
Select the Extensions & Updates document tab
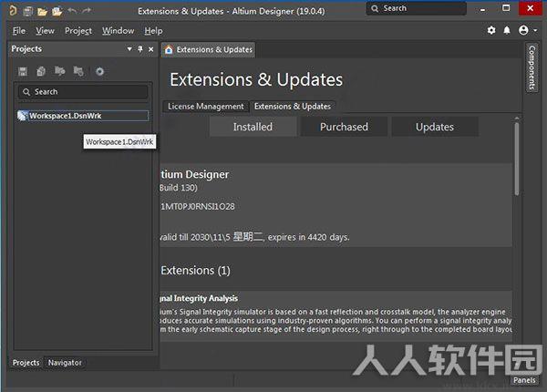pyautogui.click(x=208, y=50)
